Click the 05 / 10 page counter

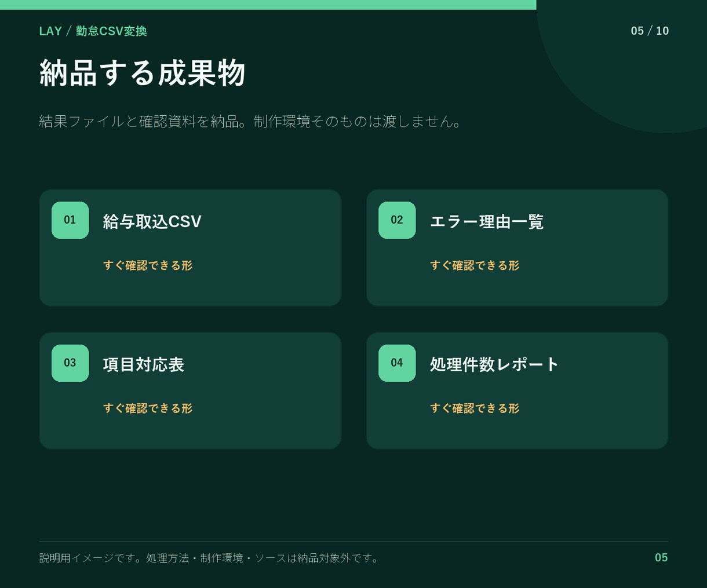coord(650,31)
